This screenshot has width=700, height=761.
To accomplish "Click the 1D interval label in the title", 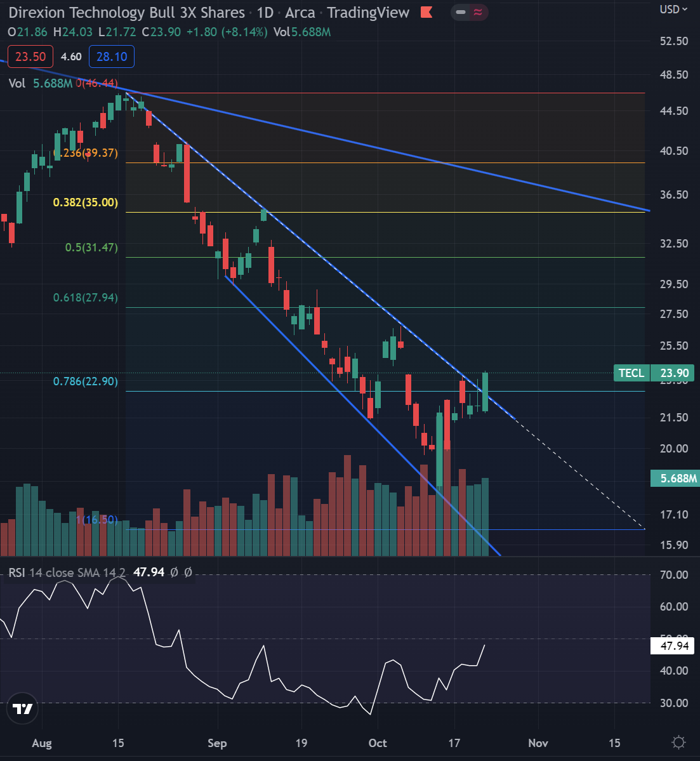I will (265, 12).
